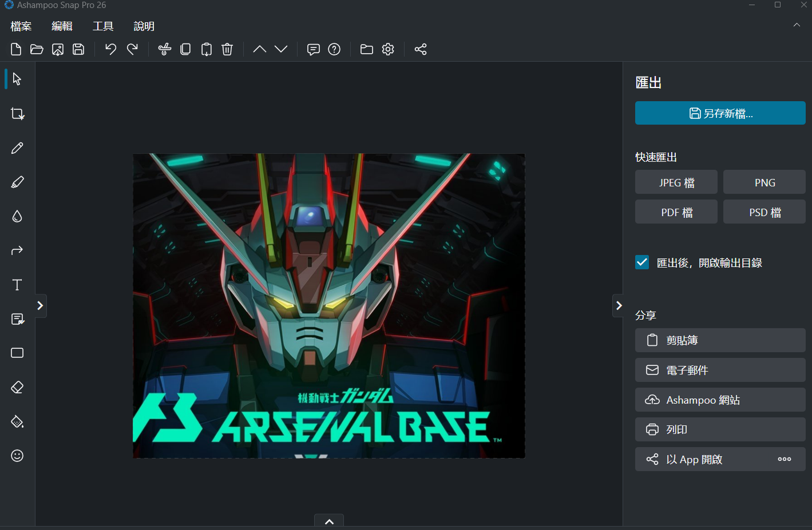Select the emoji sticker tool

17,456
